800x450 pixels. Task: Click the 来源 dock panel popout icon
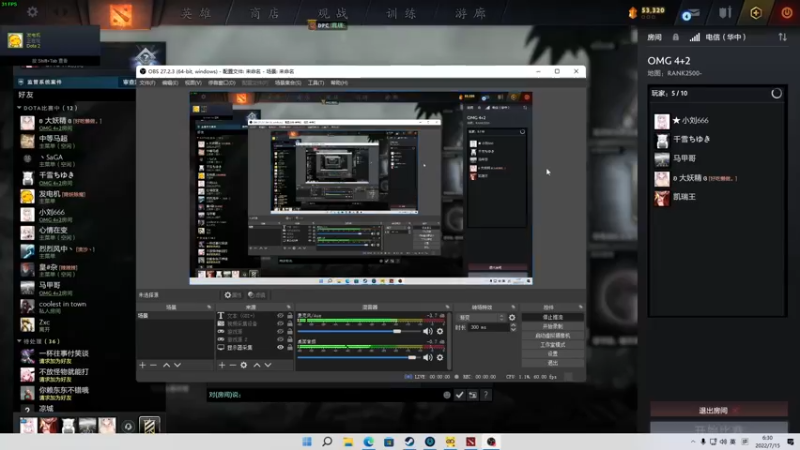point(289,307)
